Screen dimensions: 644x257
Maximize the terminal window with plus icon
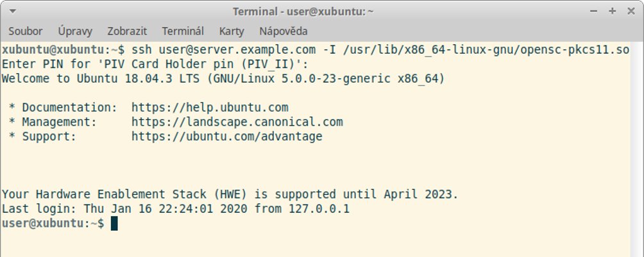612,12
